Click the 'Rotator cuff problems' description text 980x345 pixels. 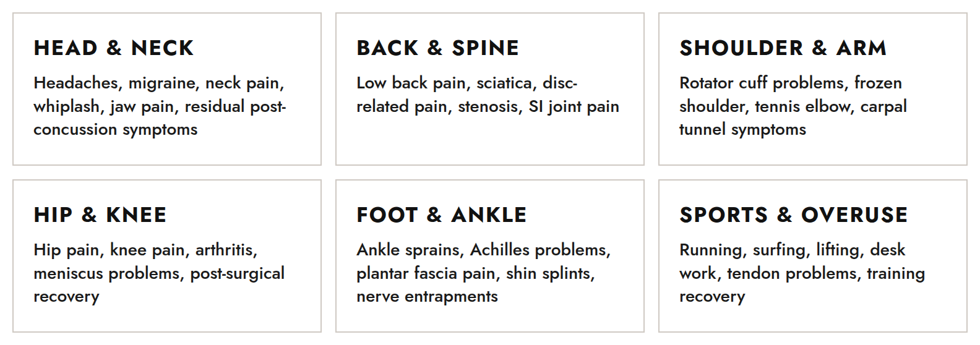click(x=793, y=106)
